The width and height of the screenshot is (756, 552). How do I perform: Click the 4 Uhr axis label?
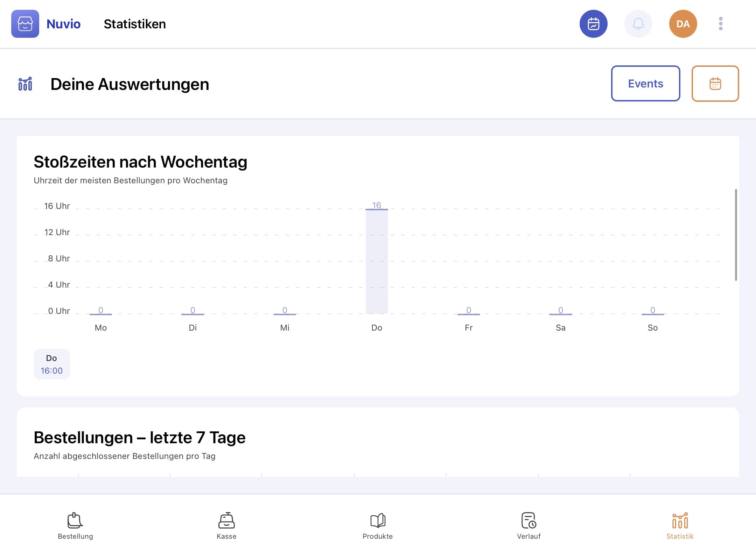[59, 285]
